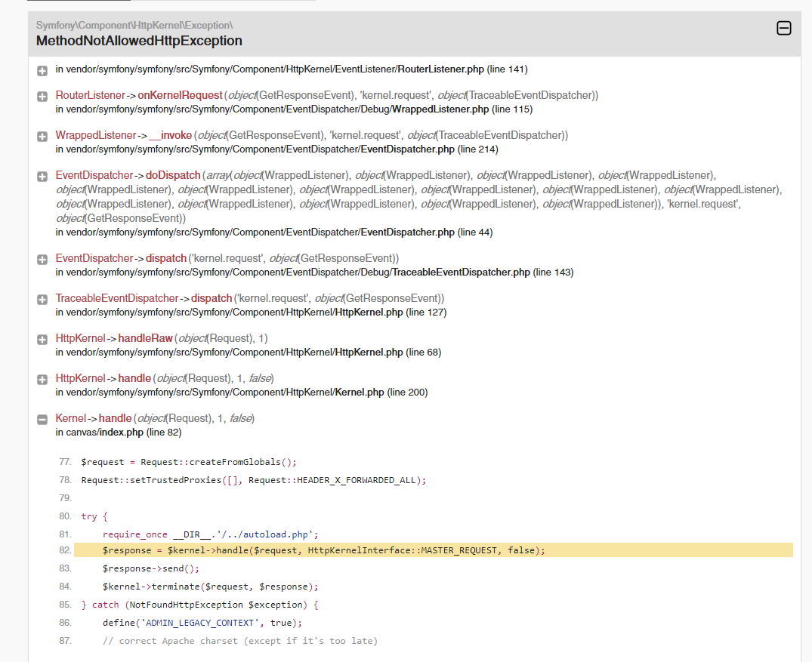
Task: Open the Kernel.php (line 200) file link
Action: (242, 393)
